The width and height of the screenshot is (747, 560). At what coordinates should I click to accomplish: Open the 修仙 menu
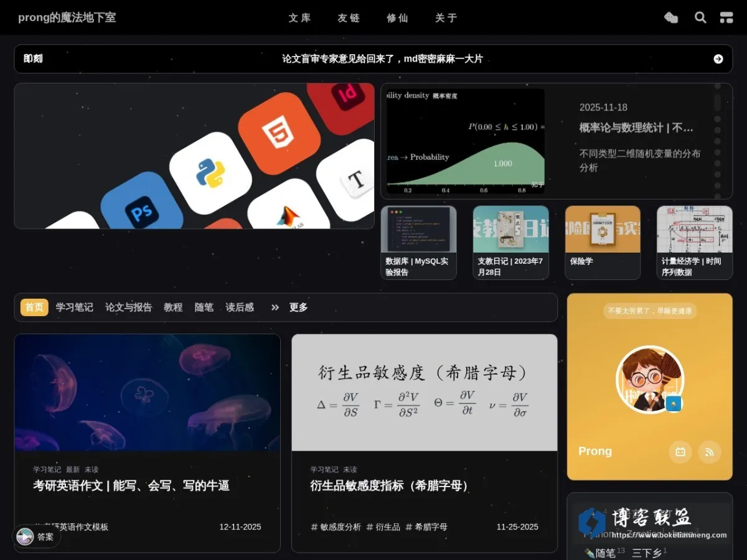[x=397, y=18]
